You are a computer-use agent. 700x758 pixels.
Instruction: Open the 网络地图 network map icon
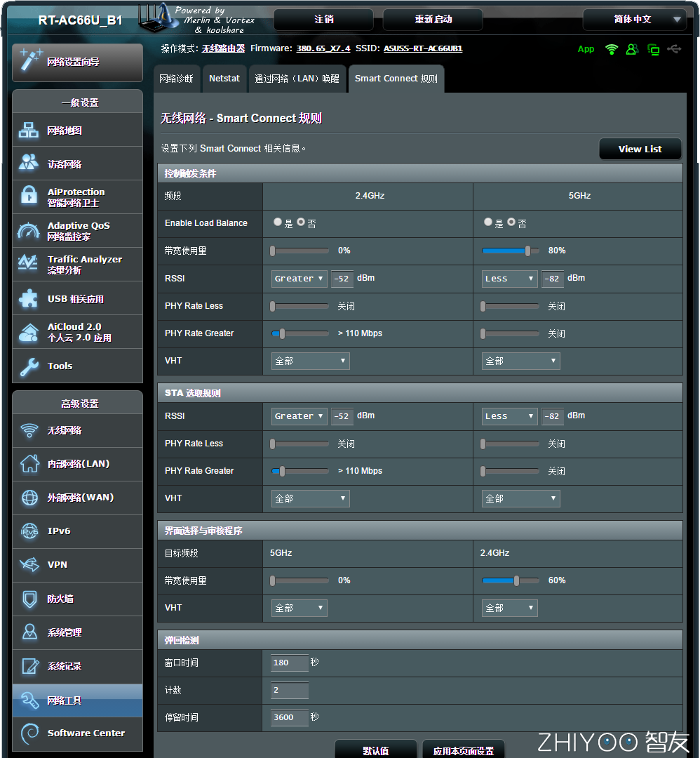(x=29, y=130)
